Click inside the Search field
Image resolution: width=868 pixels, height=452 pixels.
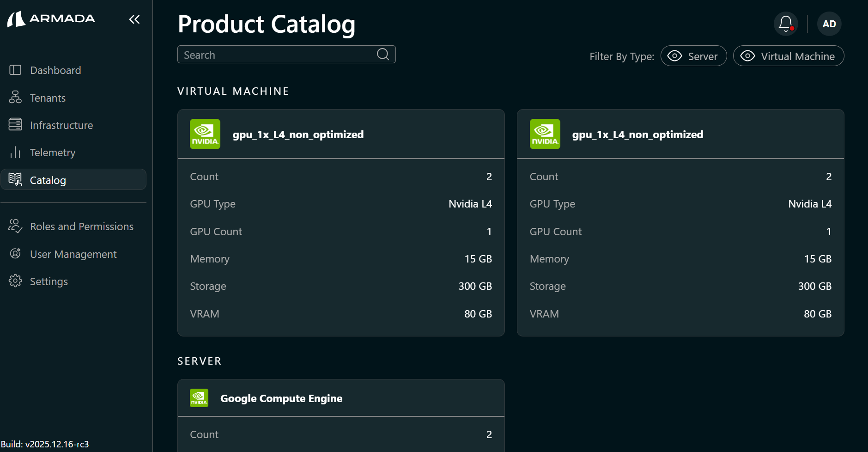coord(277,54)
